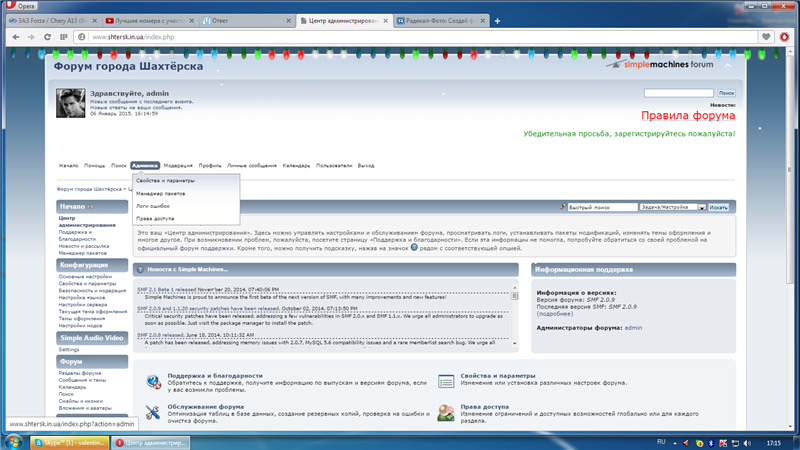Click the browser forward arrow
This screenshot has width=800, height=450.
[x=31, y=37]
